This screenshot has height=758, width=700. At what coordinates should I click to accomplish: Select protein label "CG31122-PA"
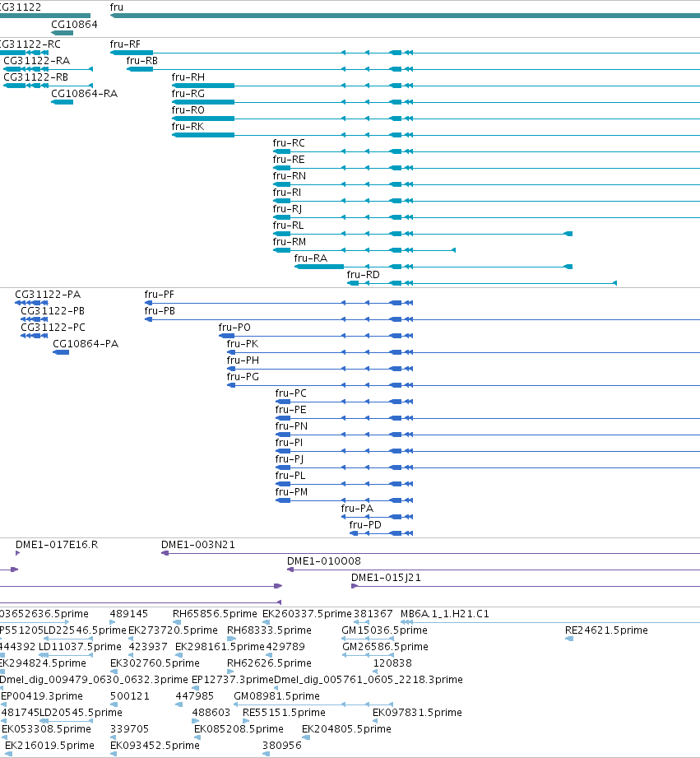(48, 295)
